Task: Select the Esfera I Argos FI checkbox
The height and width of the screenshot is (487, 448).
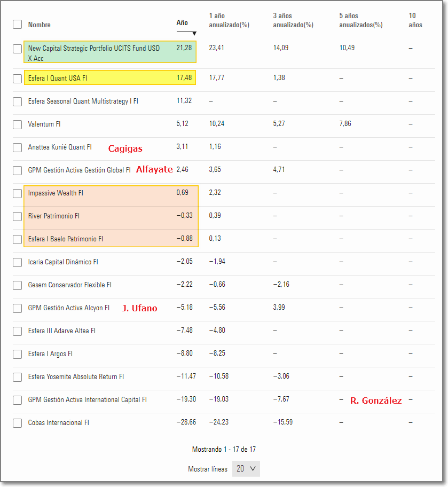Action: pyautogui.click(x=18, y=355)
